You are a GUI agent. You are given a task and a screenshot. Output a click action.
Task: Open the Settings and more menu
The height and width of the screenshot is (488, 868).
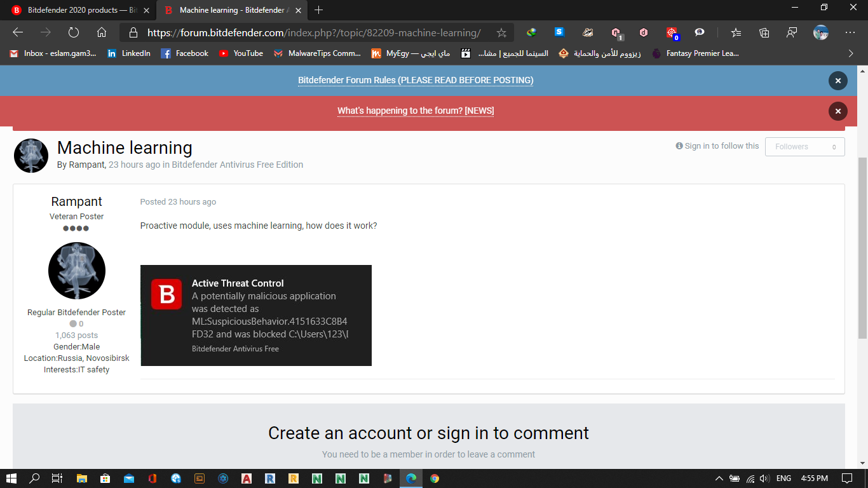pos(850,32)
